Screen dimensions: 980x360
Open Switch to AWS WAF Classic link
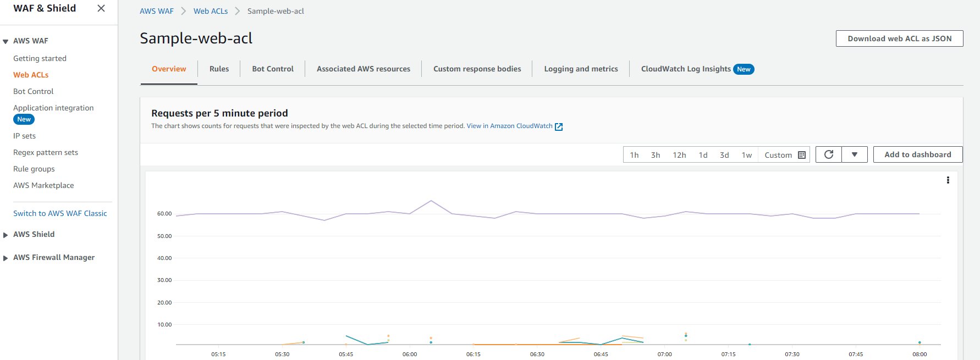[60, 213]
